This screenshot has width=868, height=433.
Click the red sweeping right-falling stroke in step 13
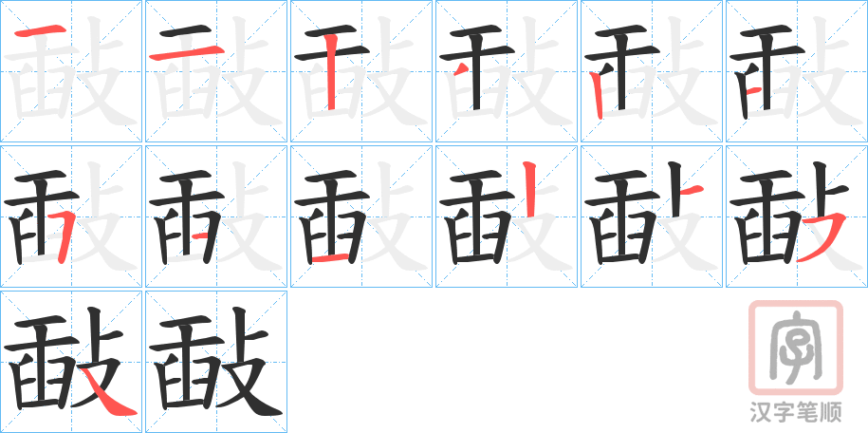109,395
